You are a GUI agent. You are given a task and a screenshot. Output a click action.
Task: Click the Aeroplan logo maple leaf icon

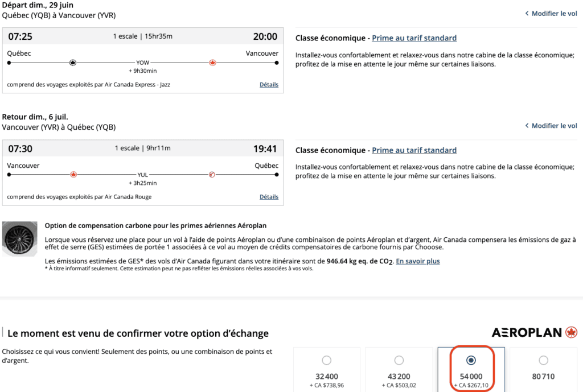point(571,332)
